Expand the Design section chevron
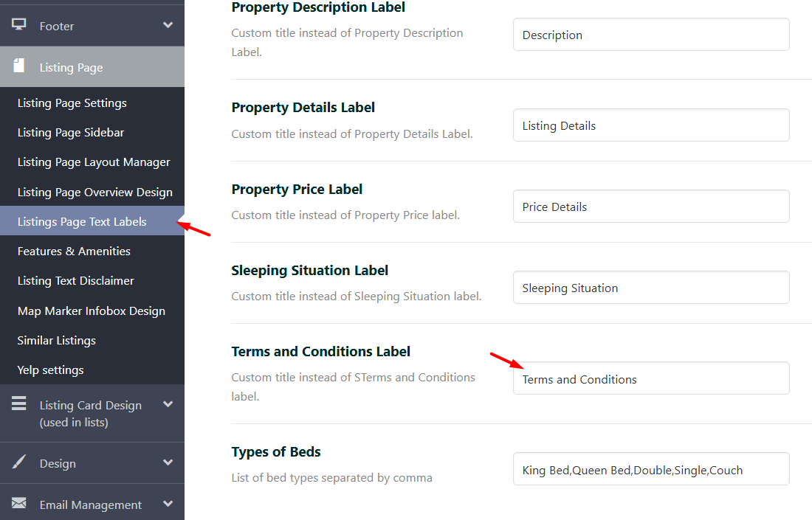This screenshot has width=812, height=520. click(168, 462)
